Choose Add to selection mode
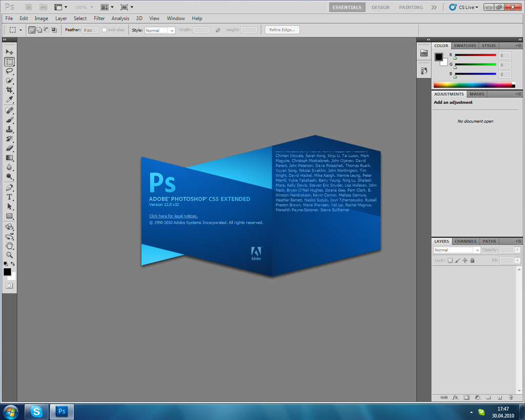The height and width of the screenshot is (420, 525). (39, 30)
